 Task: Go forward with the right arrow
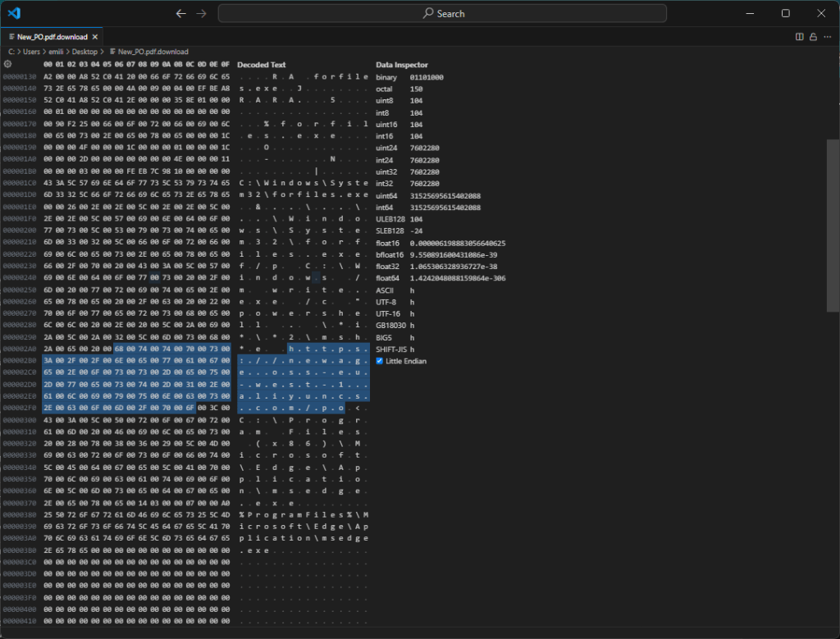(x=201, y=13)
